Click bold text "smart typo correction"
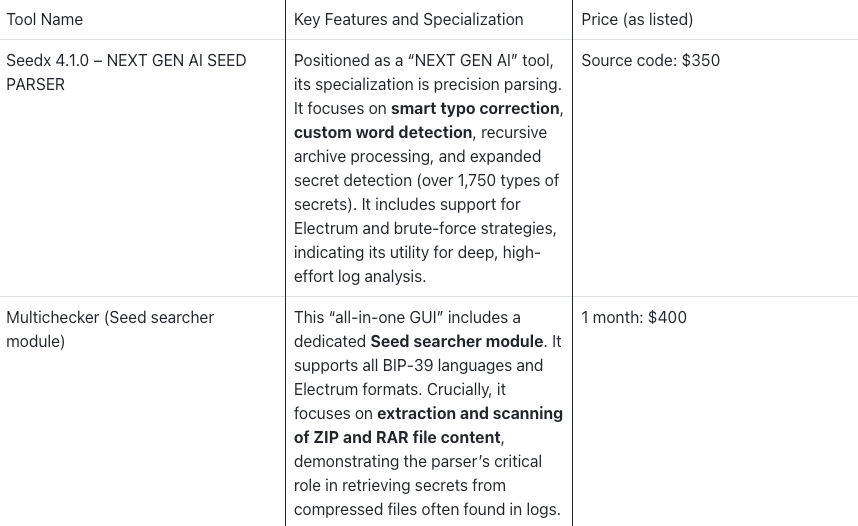The height and width of the screenshot is (526, 858). [475, 108]
